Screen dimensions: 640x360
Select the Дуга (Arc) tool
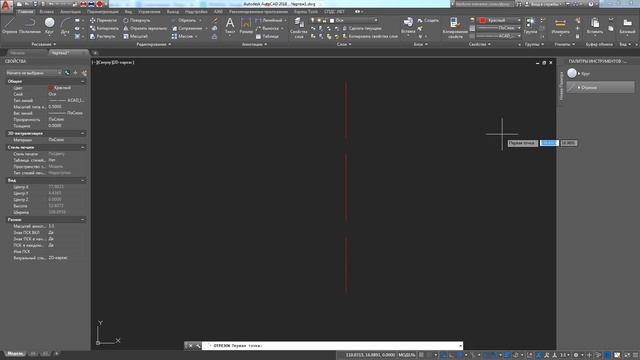click(65, 25)
